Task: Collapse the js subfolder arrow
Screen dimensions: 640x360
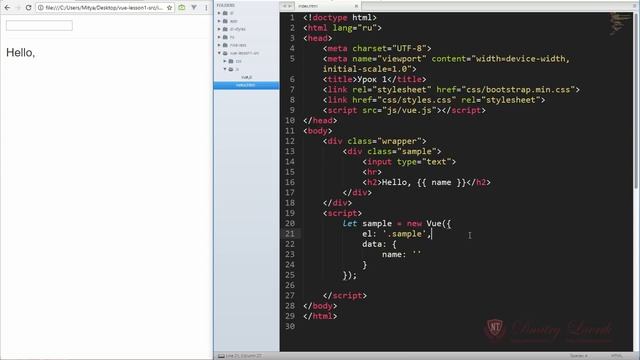Action: 225,69
